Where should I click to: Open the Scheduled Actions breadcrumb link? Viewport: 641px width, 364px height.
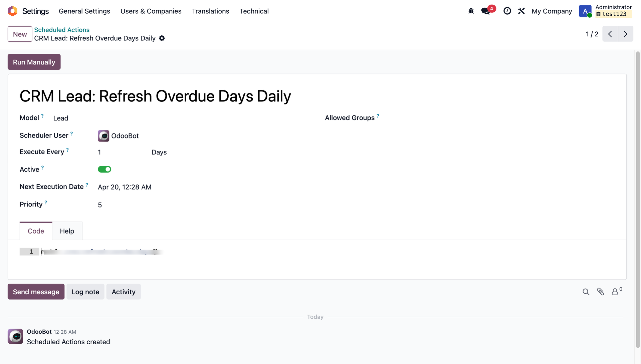click(x=62, y=30)
